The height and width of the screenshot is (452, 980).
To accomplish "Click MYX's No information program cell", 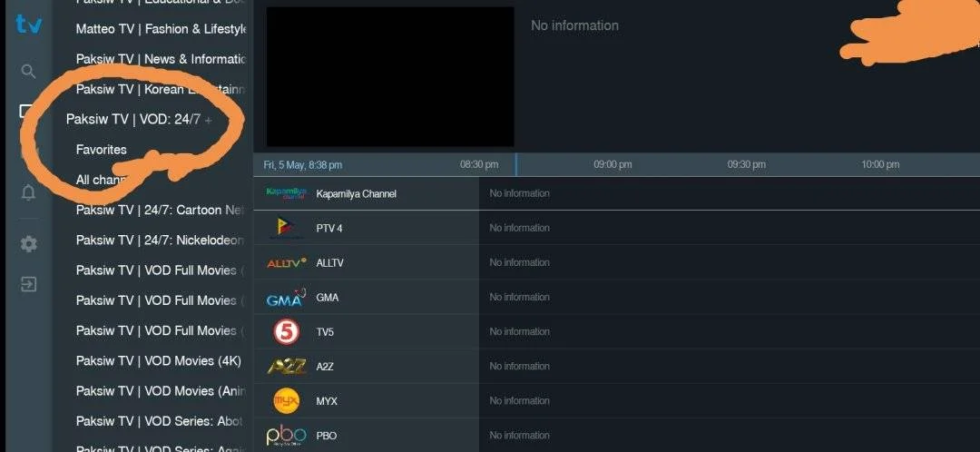I will (730, 401).
